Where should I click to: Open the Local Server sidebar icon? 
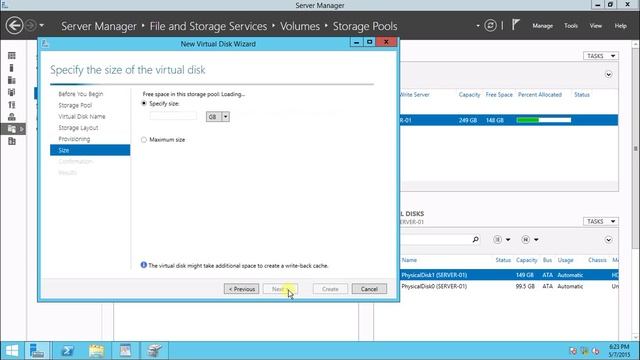tap(12, 68)
